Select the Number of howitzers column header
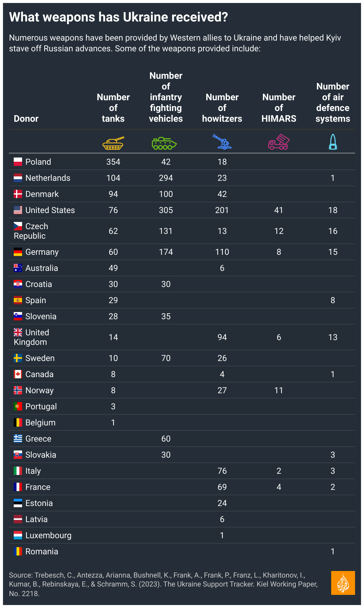This screenshot has height=608, width=364. pyautogui.click(x=222, y=108)
